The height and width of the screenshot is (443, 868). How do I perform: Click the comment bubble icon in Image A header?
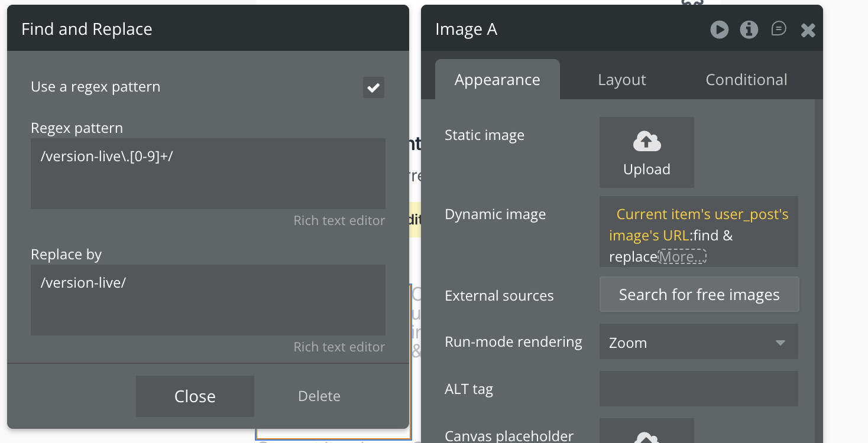(x=779, y=29)
